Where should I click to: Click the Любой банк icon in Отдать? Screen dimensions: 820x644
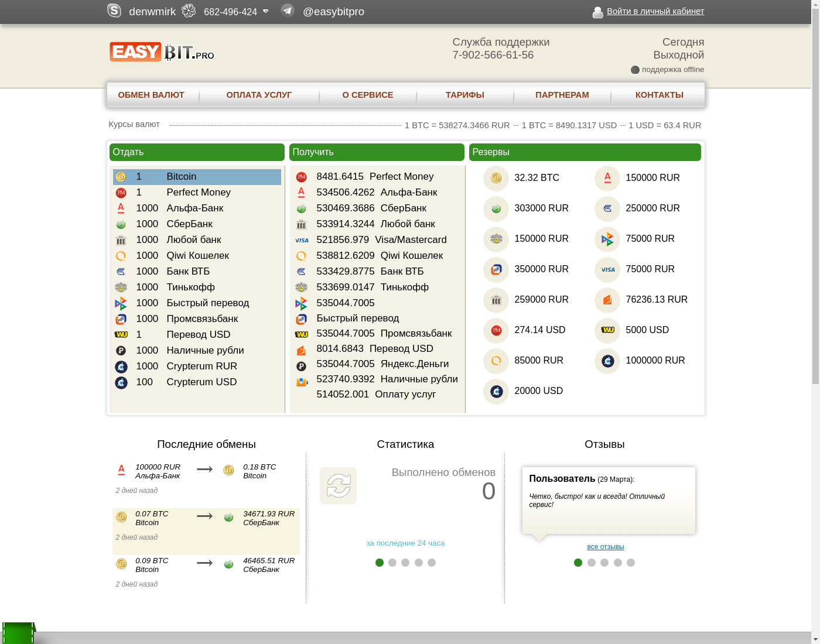pyautogui.click(x=121, y=240)
